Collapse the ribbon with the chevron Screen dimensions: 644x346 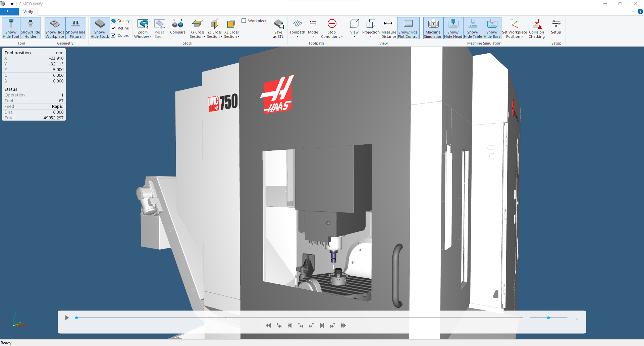pos(633,11)
